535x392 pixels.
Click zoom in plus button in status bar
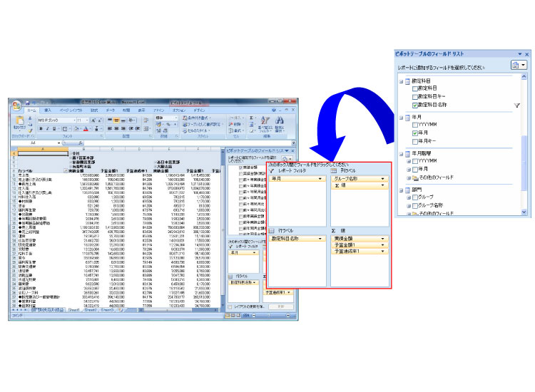[x=288, y=316]
